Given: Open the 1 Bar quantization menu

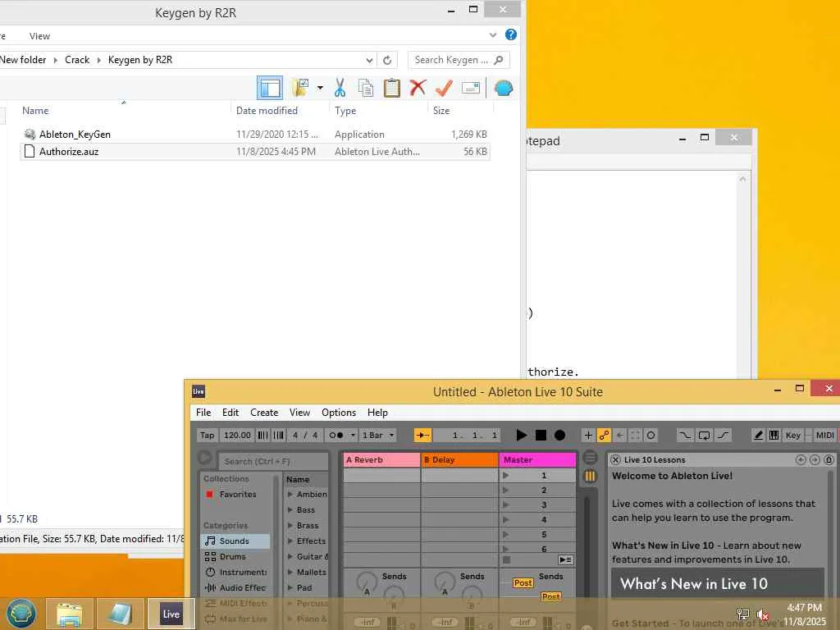Looking at the screenshot, I should [x=378, y=436].
